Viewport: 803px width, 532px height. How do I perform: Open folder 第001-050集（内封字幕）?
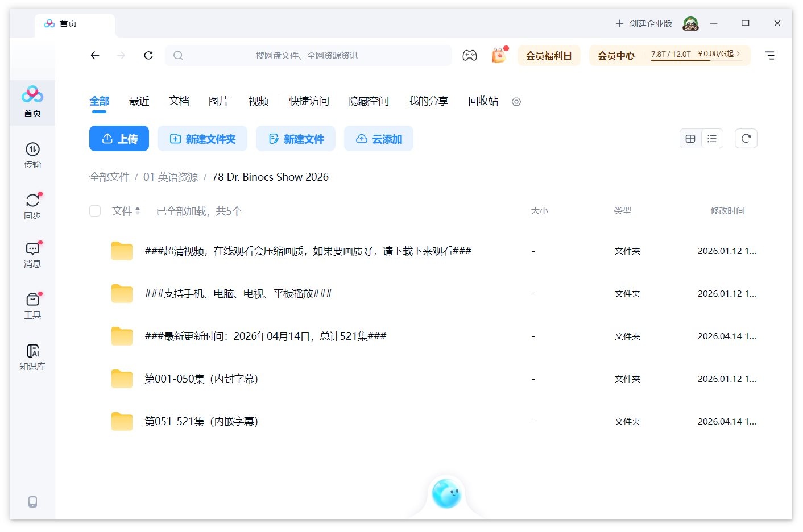pos(201,379)
